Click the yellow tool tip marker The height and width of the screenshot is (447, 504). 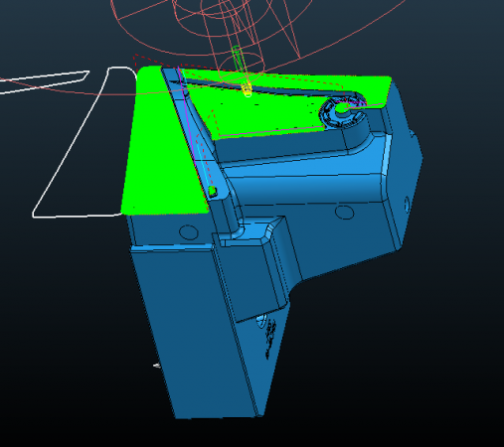(247, 89)
